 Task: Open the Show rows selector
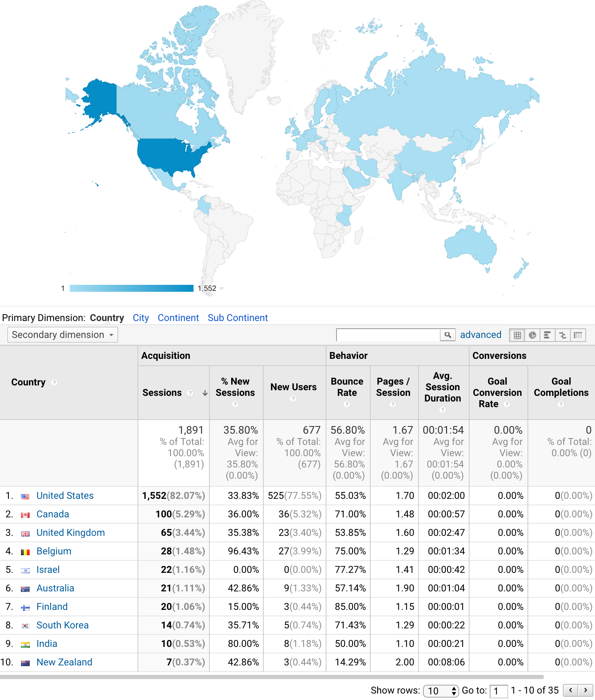(441, 691)
